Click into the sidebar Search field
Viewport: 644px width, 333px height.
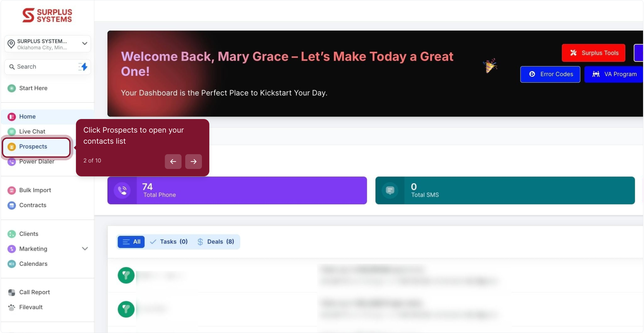click(43, 67)
